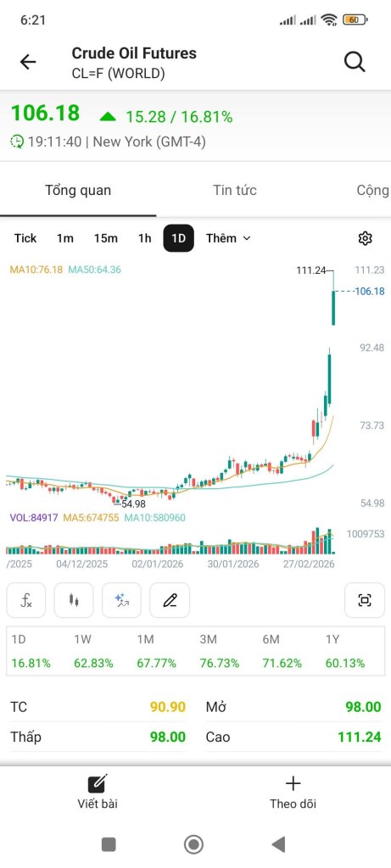Open the Cộng tab

pyautogui.click(x=372, y=191)
